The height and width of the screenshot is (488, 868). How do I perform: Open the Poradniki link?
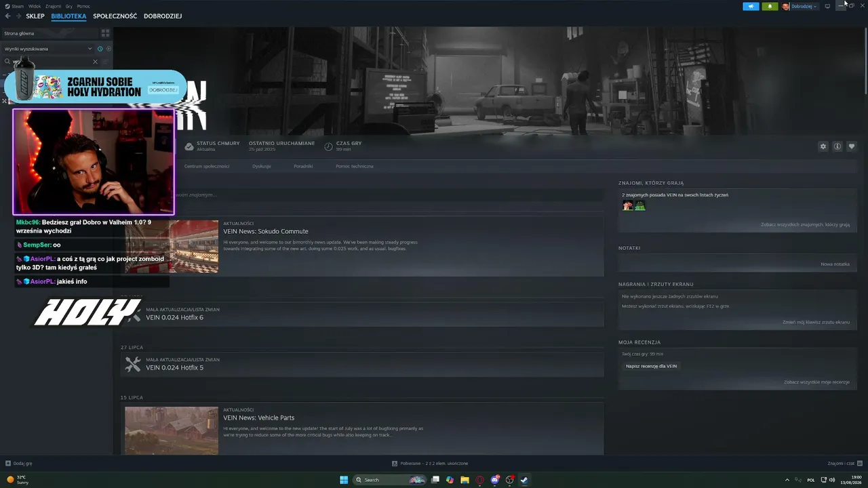[x=303, y=166]
